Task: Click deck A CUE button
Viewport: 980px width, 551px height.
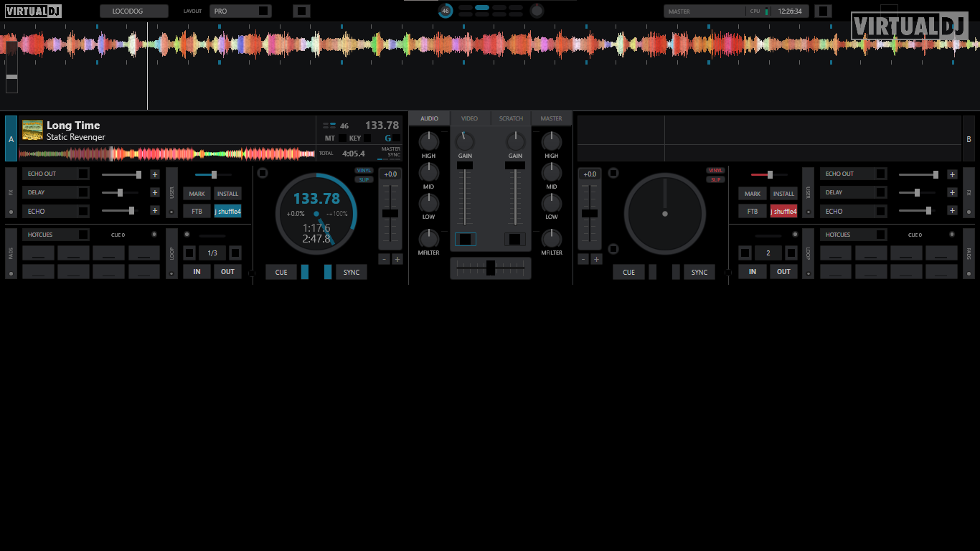Action: pos(281,272)
